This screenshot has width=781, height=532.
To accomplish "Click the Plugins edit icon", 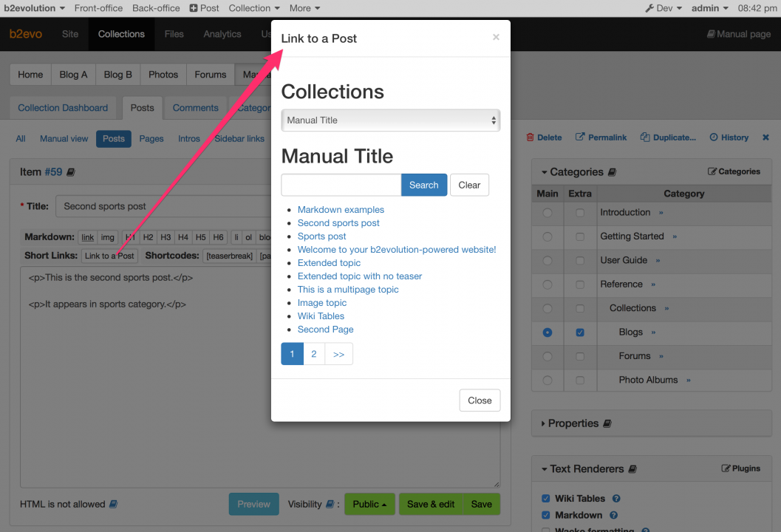I will (x=726, y=468).
